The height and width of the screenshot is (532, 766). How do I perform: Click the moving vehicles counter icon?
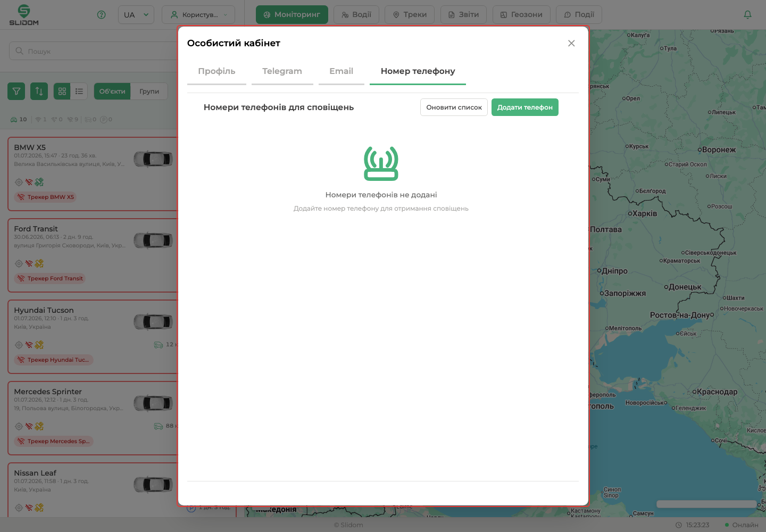tap(88, 119)
